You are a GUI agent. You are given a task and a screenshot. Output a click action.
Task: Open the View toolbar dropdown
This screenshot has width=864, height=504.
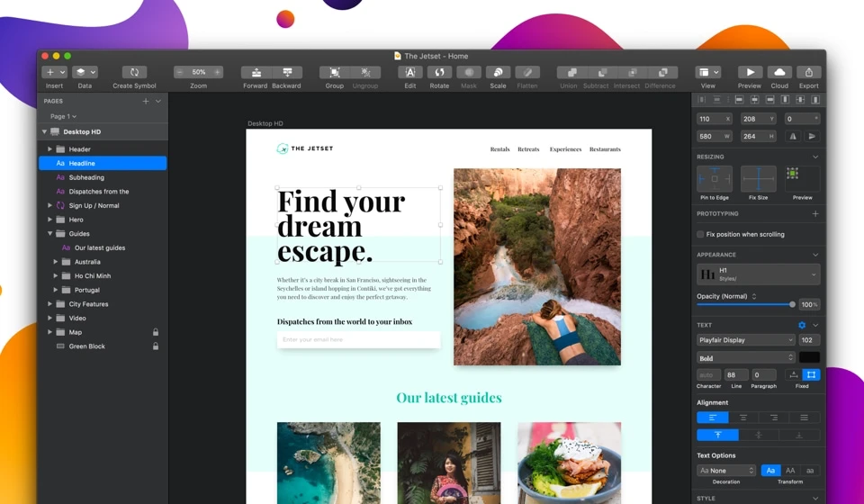708,72
